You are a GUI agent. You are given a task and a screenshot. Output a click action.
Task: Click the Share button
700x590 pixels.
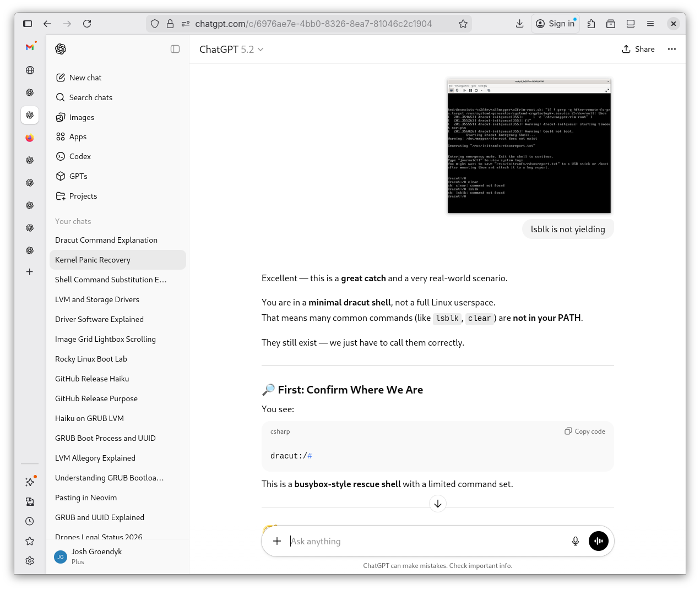(638, 49)
